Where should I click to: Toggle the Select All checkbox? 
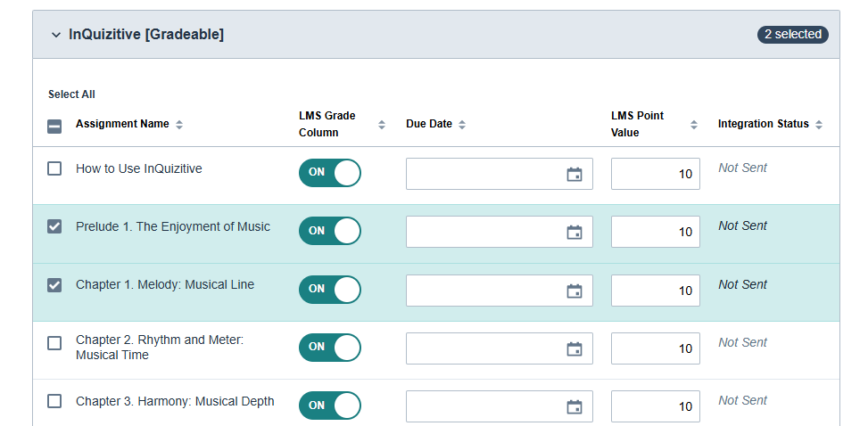click(x=54, y=126)
